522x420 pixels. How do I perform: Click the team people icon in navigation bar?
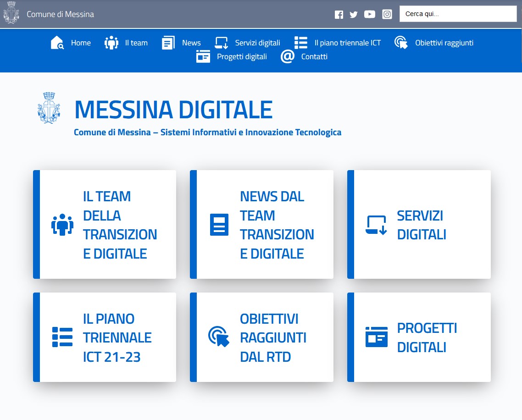pos(111,43)
